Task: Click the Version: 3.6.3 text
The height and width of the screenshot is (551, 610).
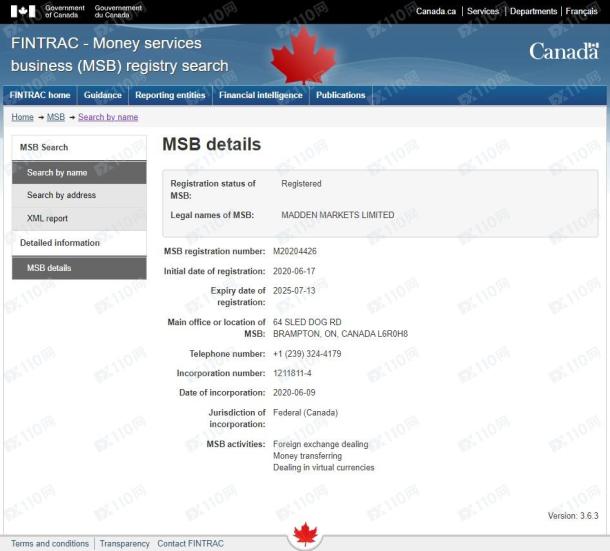Action: (x=573, y=516)
